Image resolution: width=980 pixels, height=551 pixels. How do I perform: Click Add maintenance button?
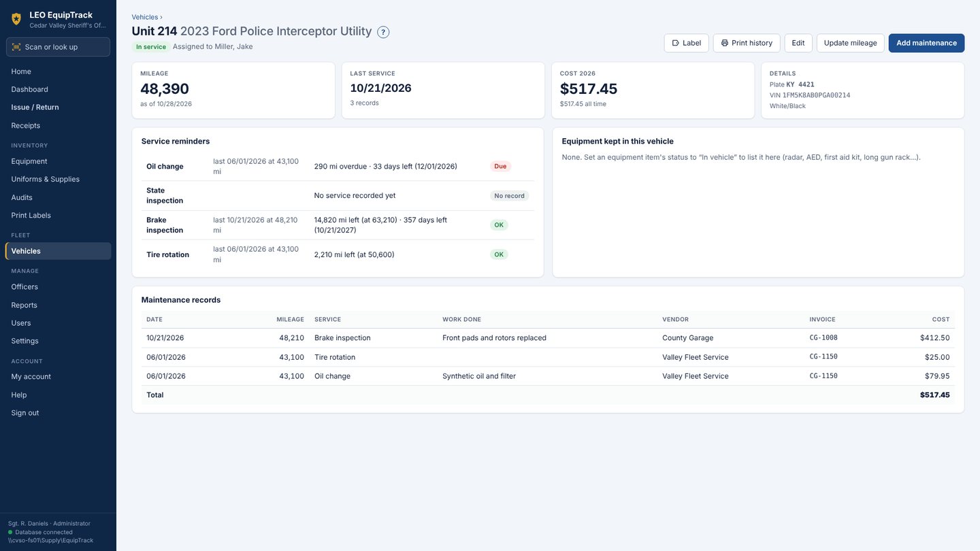point(926,43)
